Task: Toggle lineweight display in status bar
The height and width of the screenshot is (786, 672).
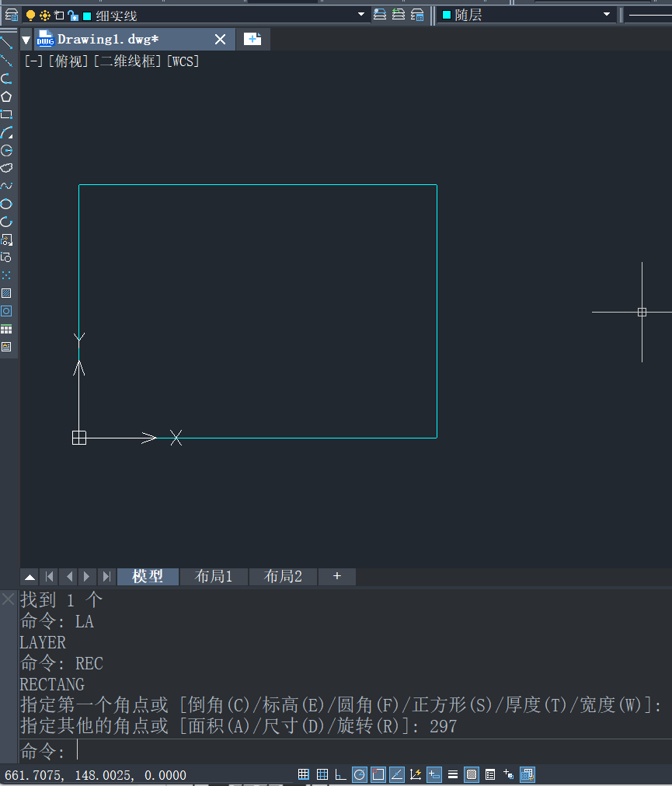Action: click(x=453, y=774)
